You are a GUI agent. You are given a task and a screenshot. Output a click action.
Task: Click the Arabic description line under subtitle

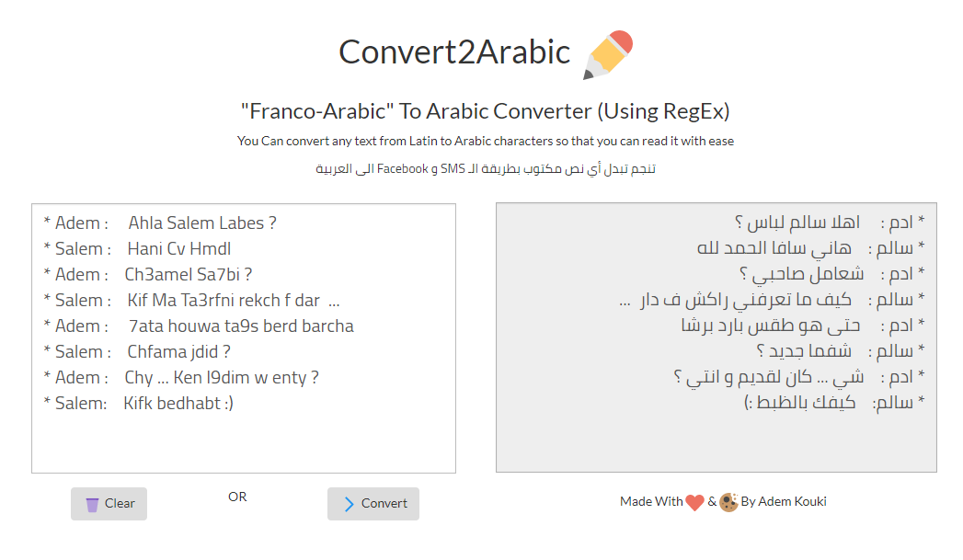(x=486, y=169)
